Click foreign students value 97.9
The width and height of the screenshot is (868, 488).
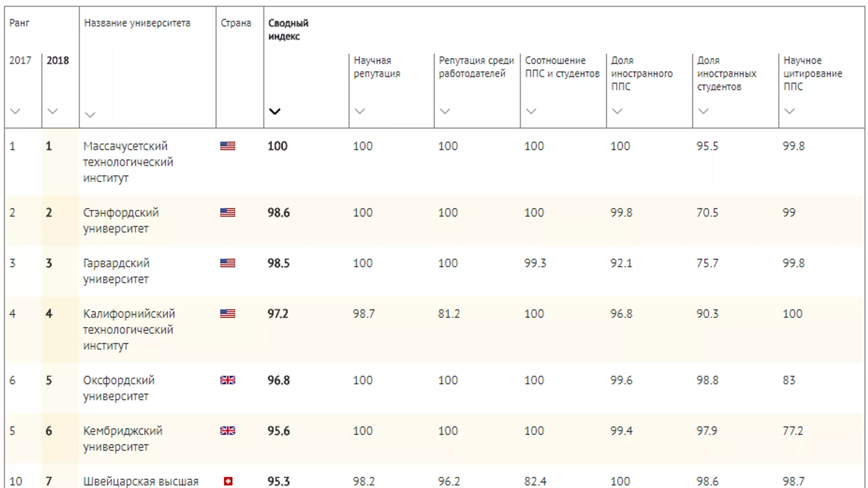pos(707,431)
